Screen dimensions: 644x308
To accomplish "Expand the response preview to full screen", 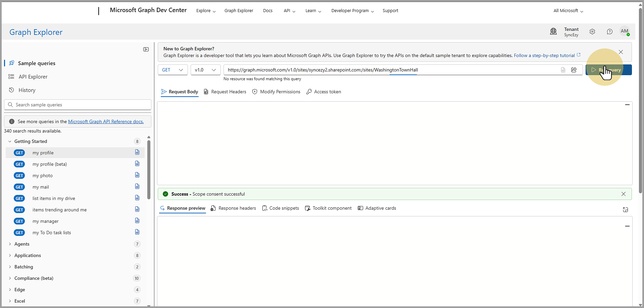I will click(x=626, y=209).
